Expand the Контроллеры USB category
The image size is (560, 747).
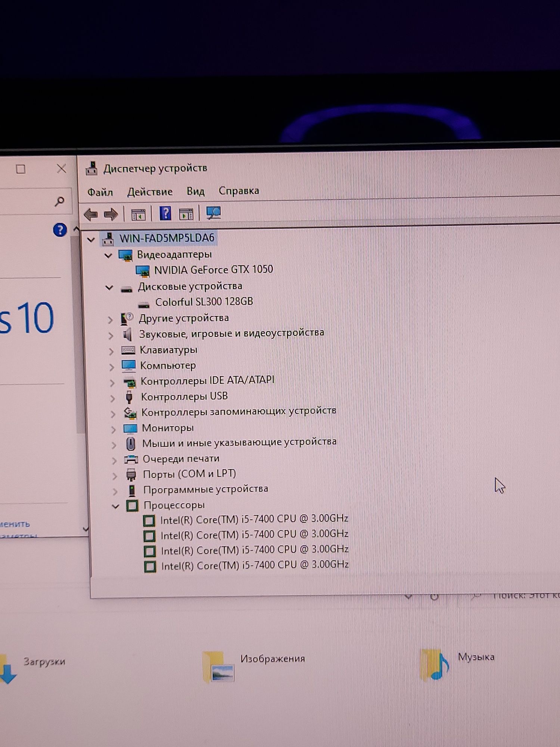click(113, 398)
